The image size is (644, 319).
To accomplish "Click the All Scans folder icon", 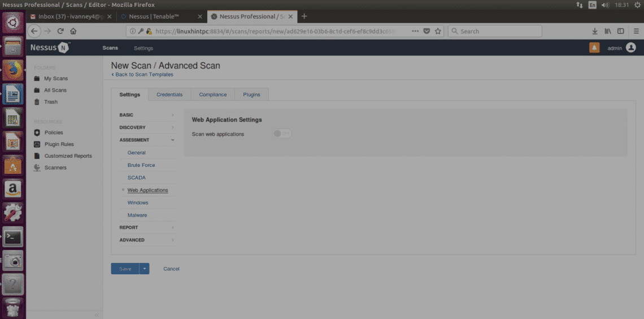I will click(37, 90).
